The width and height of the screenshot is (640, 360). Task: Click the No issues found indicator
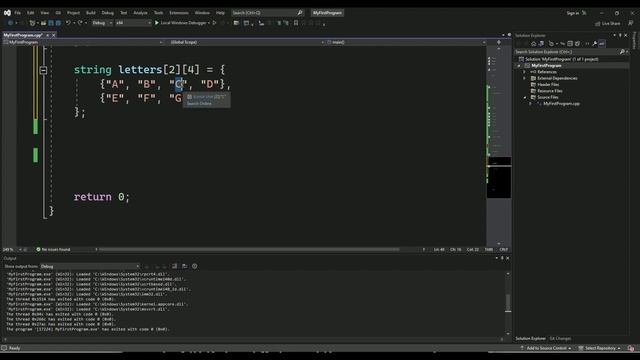pos(53,249)
